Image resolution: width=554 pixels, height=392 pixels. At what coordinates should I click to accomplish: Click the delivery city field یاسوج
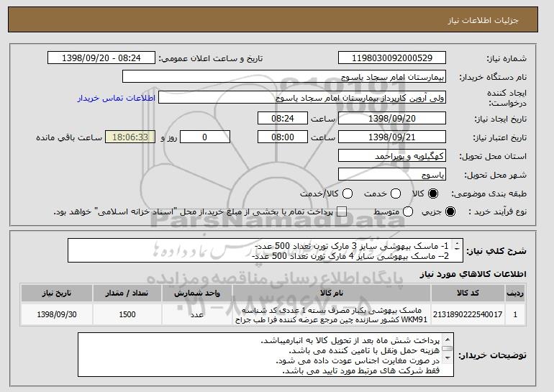point(392,175)
